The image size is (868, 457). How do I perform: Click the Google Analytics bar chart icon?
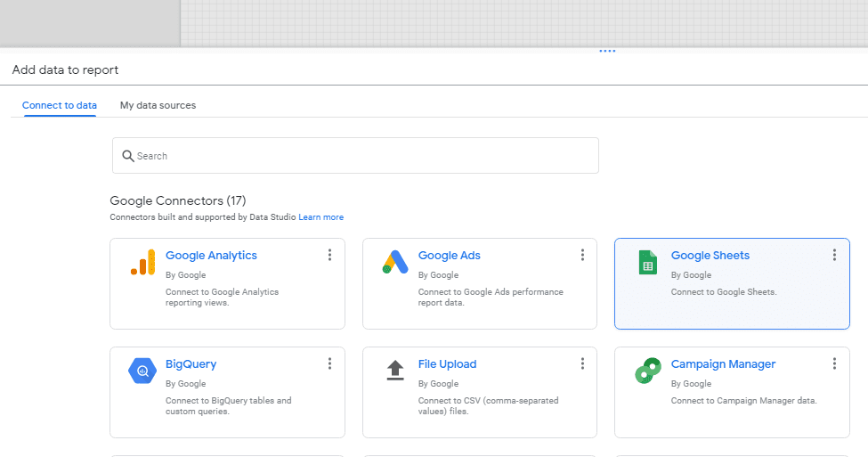coord(142,262)
